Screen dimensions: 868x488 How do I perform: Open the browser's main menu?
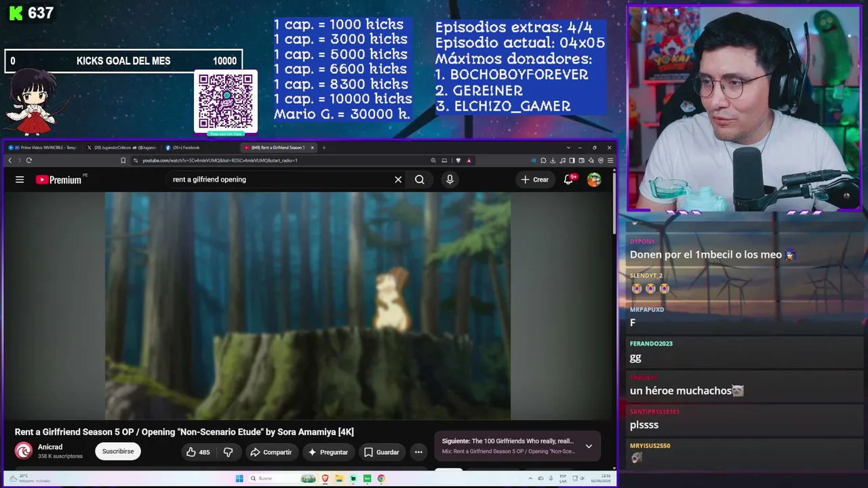coord(610,161)
